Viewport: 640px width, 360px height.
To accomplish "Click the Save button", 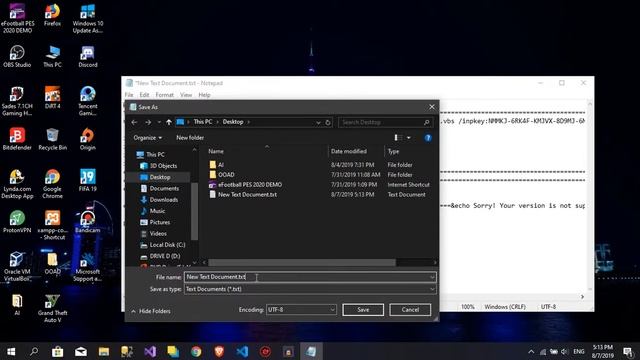I will [363, 310].
